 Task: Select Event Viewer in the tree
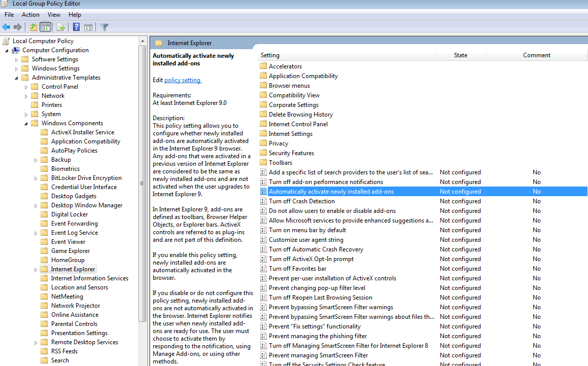coord(68,242)
